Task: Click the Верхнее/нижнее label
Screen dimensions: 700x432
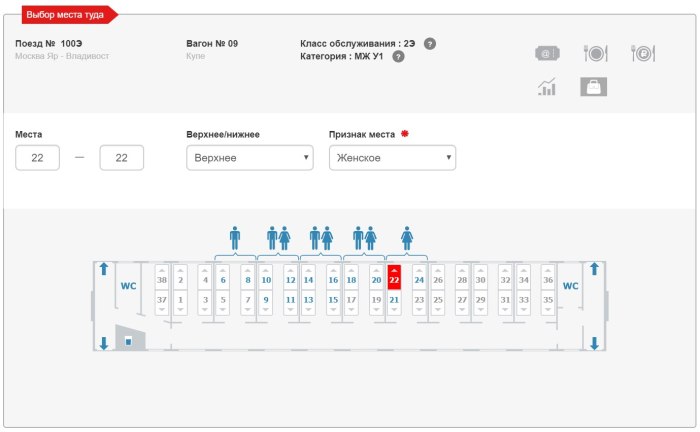Action: 223,134
